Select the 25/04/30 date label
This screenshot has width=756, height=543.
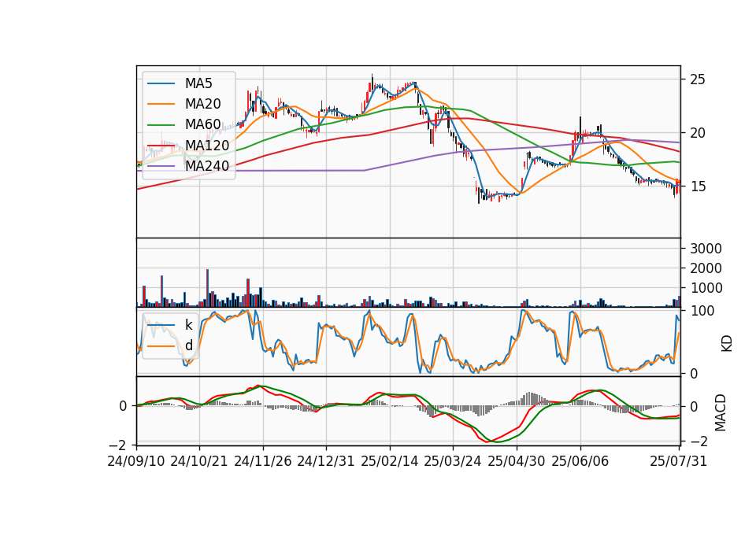click(517, 461)
